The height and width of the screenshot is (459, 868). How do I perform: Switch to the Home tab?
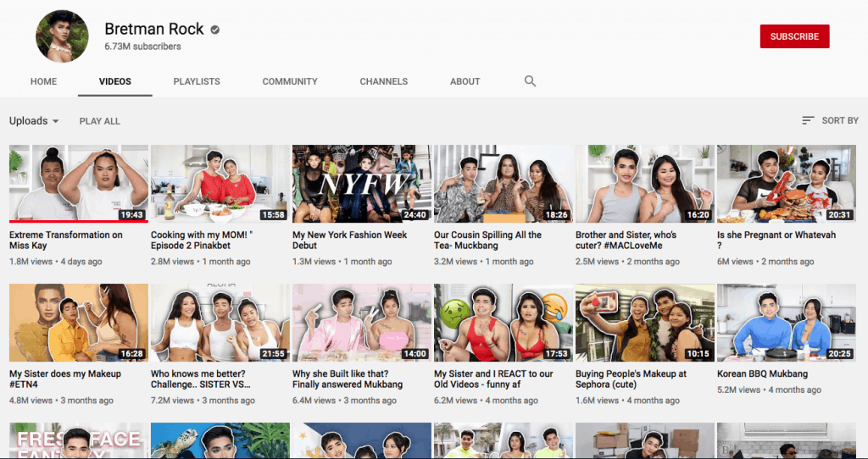pos(43,81)
